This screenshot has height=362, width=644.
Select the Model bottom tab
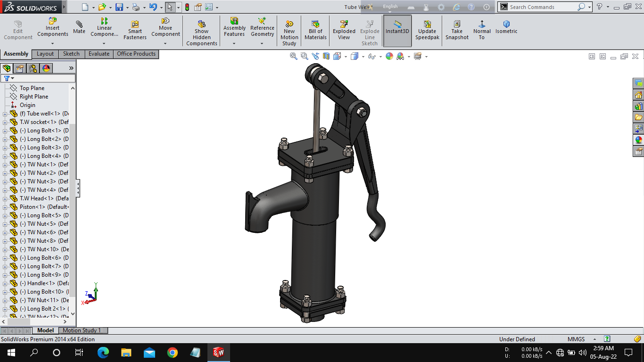click(x=46, y=330)
